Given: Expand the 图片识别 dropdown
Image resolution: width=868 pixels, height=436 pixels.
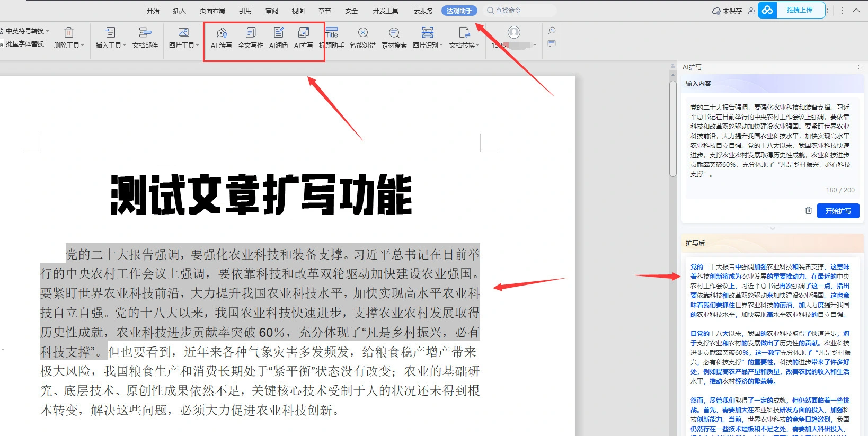Looking at the screenshot, I should pos(427,38).
